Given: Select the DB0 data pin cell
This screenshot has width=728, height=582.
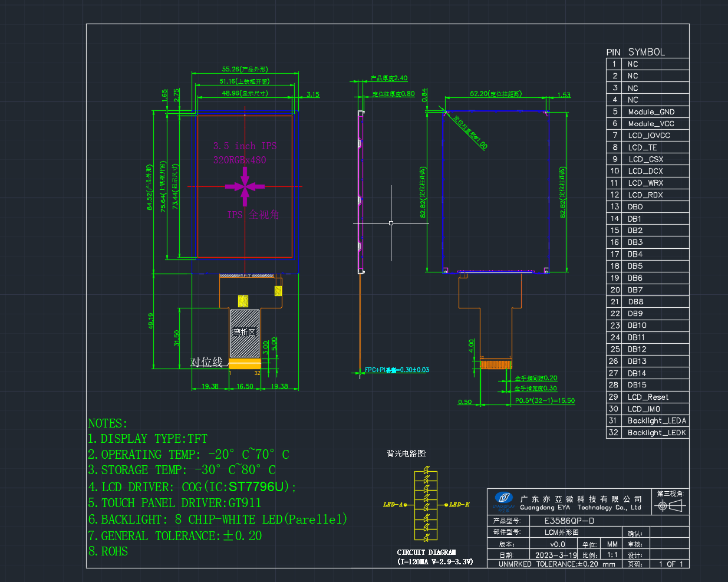Looking at the screenshot, I should click(x=655, y=207).
